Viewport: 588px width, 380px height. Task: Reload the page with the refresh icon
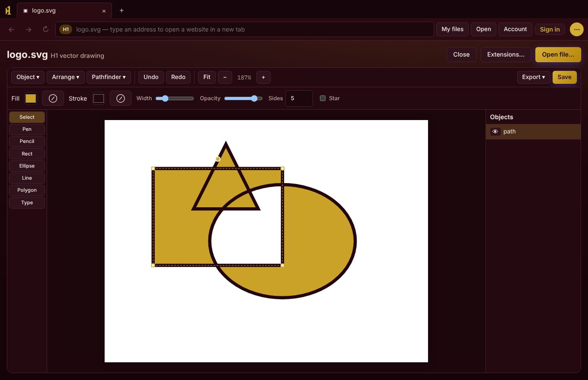[x=45, y=29]
